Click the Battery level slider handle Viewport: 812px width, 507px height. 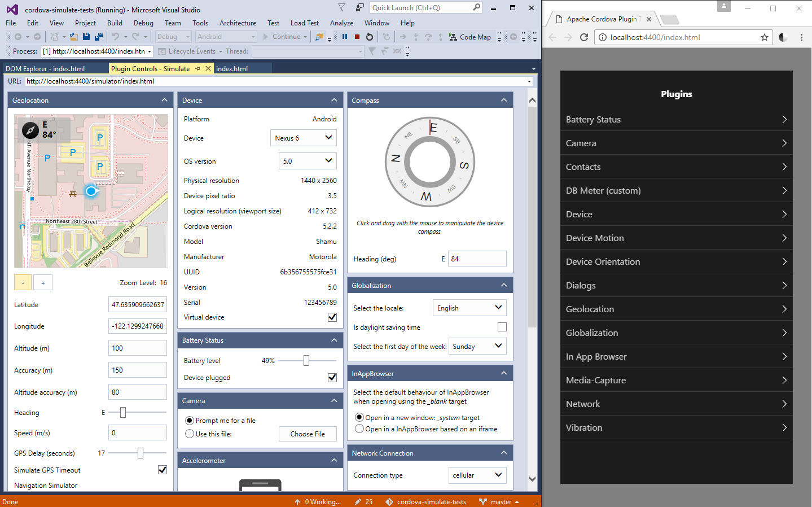click(x=306, y=360)
